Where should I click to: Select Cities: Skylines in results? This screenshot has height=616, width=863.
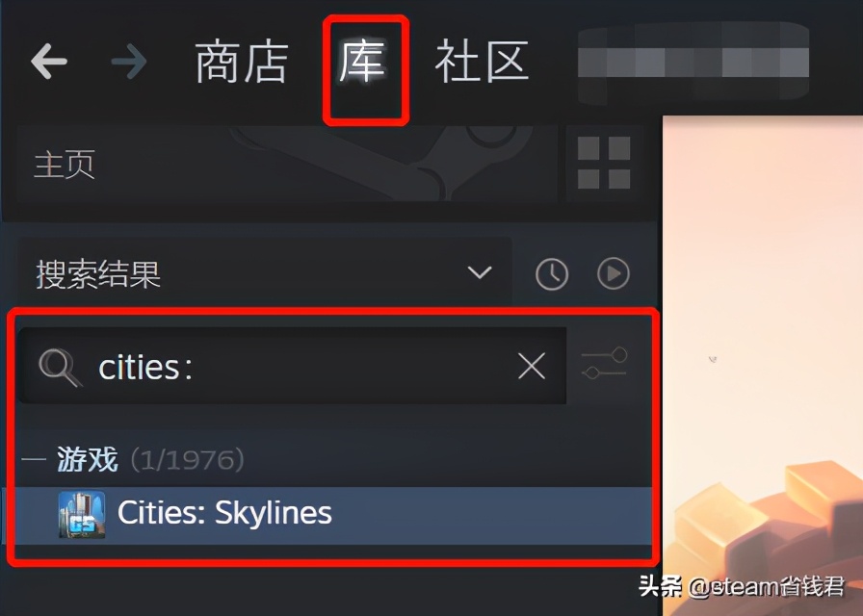333,515
